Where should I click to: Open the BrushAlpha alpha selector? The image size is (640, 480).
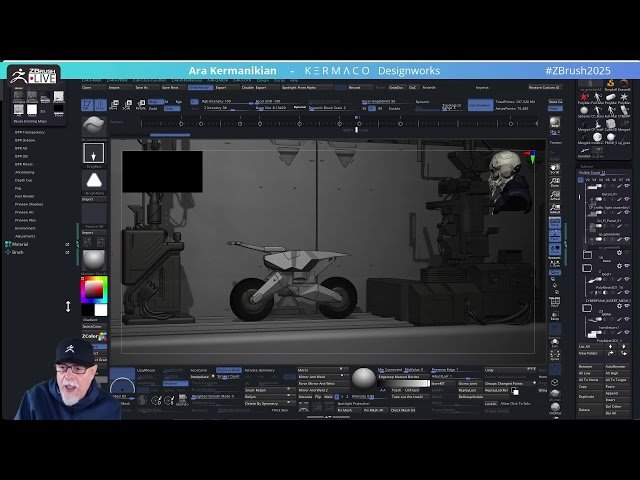pos(94,181)
